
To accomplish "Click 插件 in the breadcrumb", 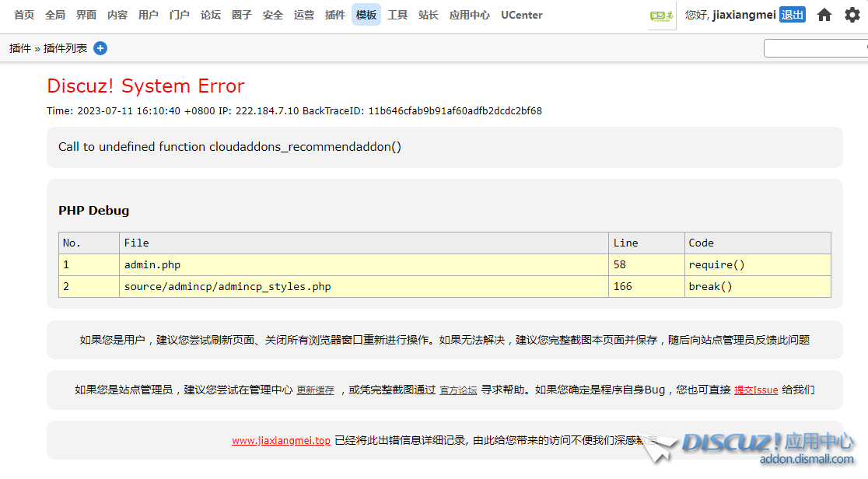I will [x=20, y=48].
